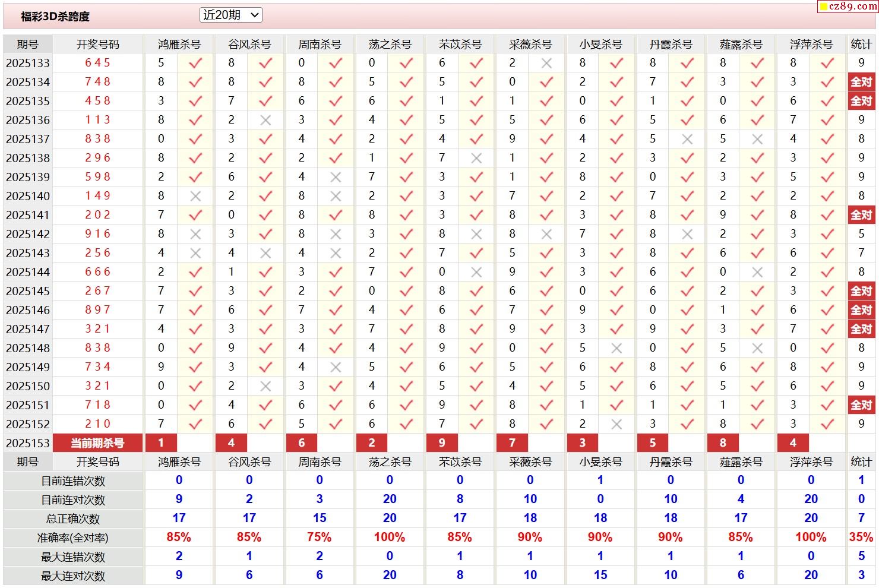Screen dimensions: 879x588
Task: Select the 全对 badge in row 2025151
Action: point(861,405)
